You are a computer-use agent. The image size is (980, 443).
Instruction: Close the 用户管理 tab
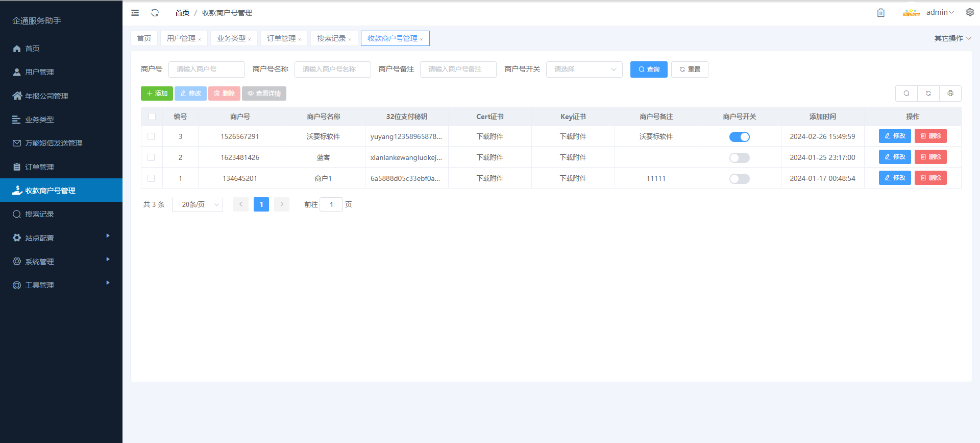[200, 39]
